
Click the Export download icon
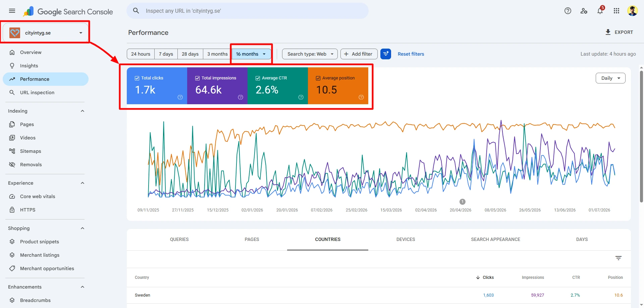pyautogui.click(x=608, y=32)
